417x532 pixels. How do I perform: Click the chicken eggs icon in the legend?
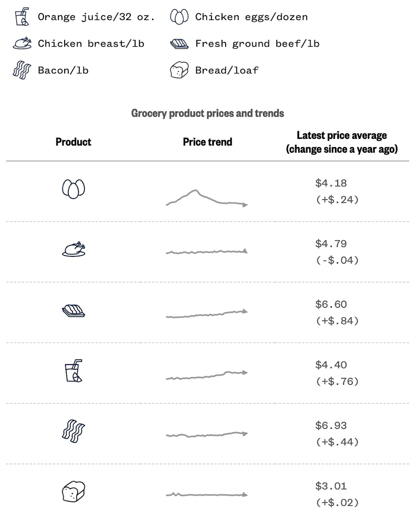click(x=179, y=17)
